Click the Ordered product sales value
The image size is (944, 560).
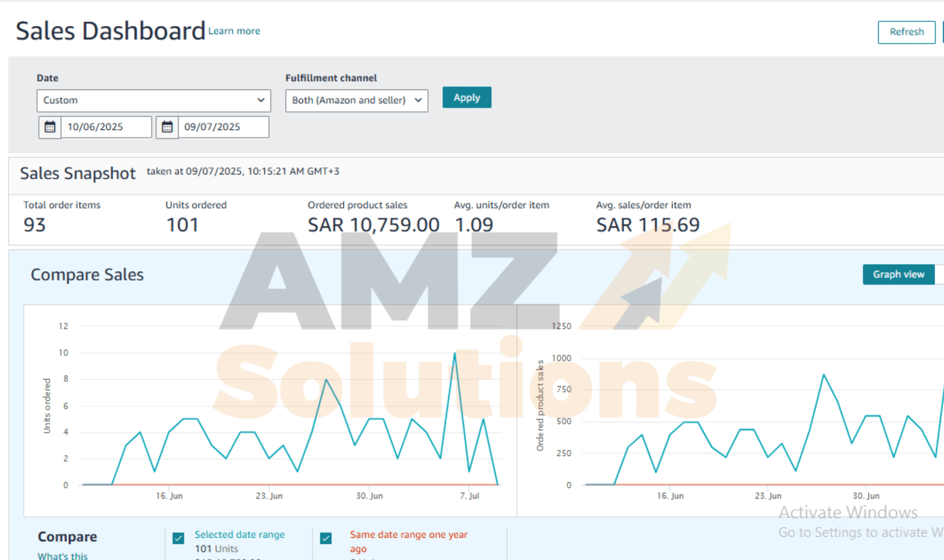click(x=373, y=225)
